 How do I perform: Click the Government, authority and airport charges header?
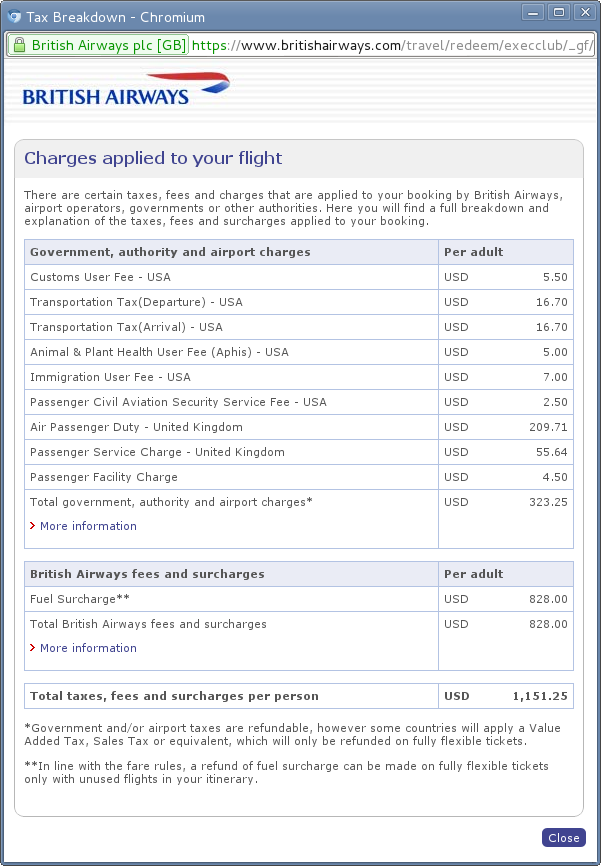point(170,252)
